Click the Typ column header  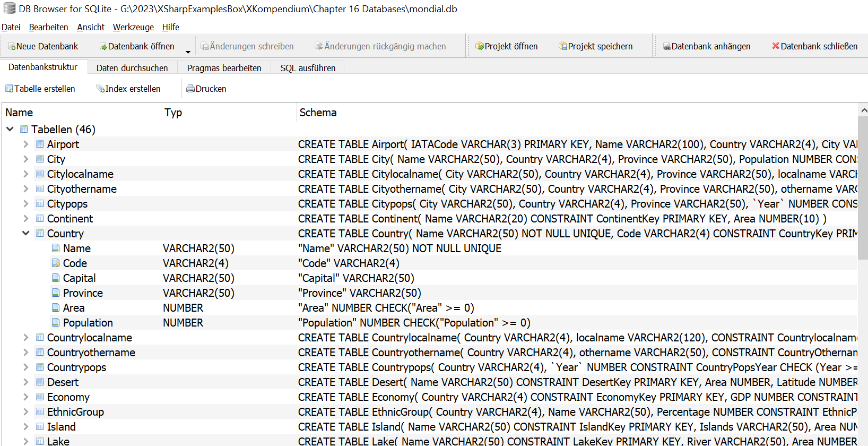coord(228,113)
